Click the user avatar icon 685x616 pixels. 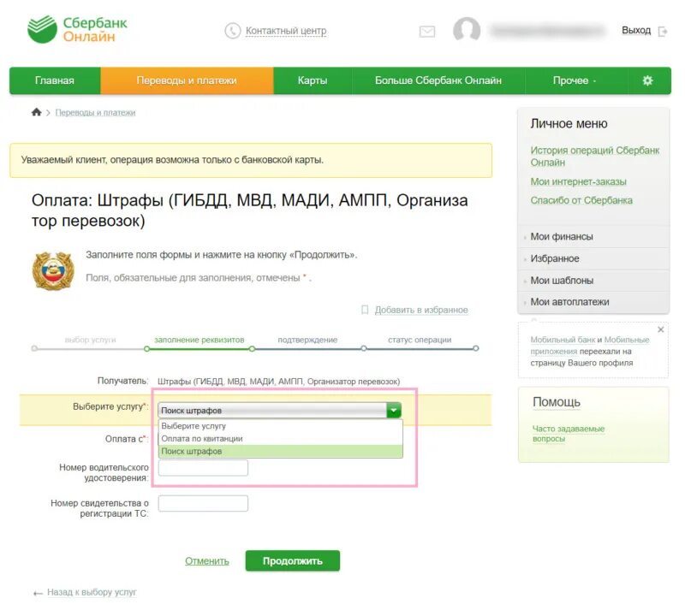pos(467,30)
